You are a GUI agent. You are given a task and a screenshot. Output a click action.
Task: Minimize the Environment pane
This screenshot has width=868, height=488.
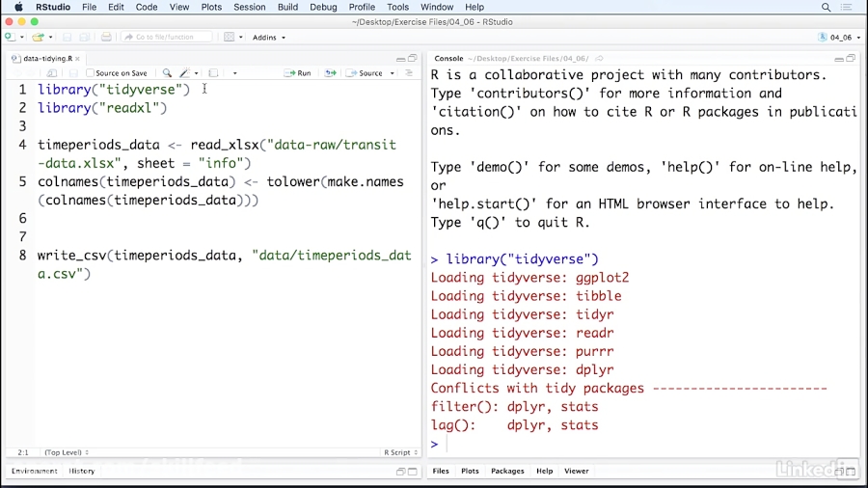point(401,472)
